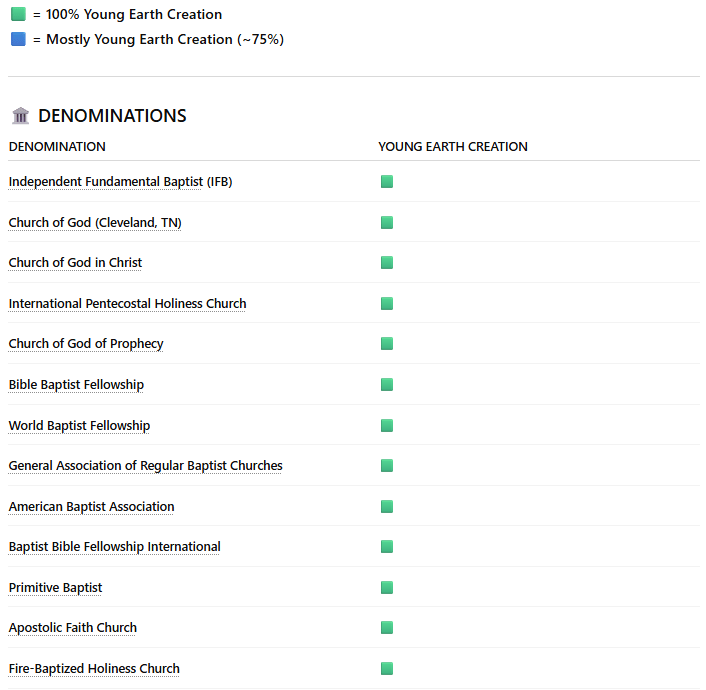
Task: Select the Bible Baptist Fellowship link
Action: click(x=76, y=385)
